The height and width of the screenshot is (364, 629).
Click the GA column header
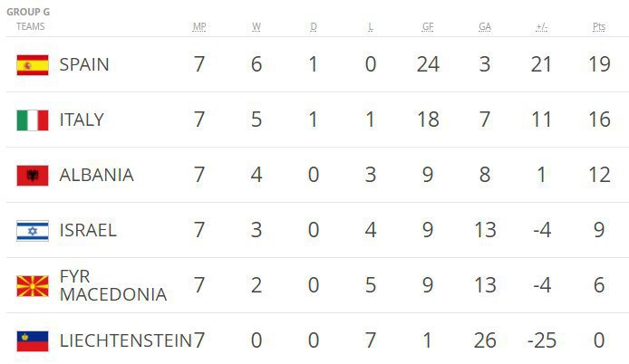(485, 27)
